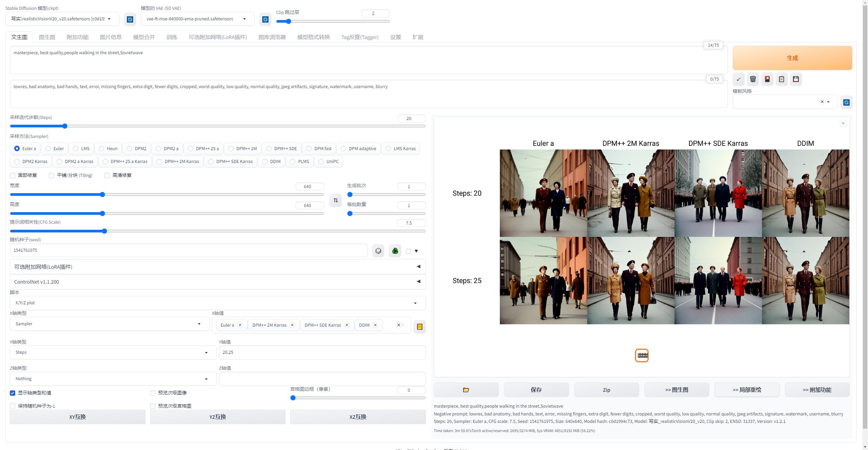
Task: Click the delete/trash icon in prompt area
Action: point(753,79)
